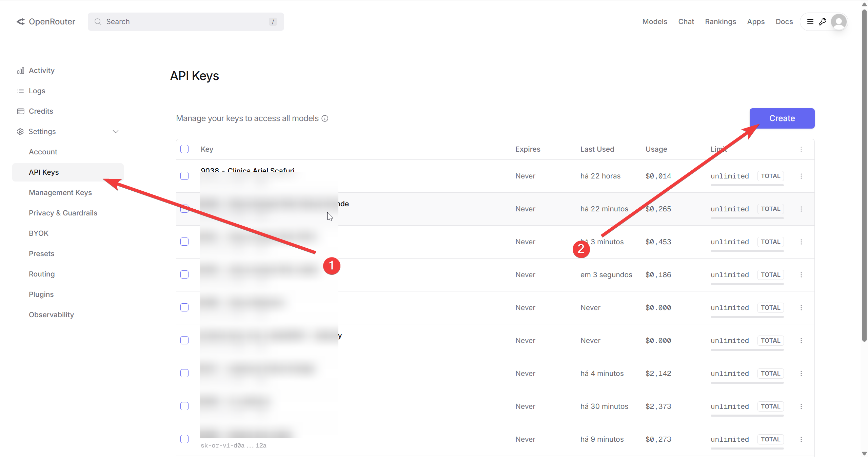Click the Logs list icon in the sidebar
The height and width of the screenshot is (457, 868).
click(x=21, y=91)
